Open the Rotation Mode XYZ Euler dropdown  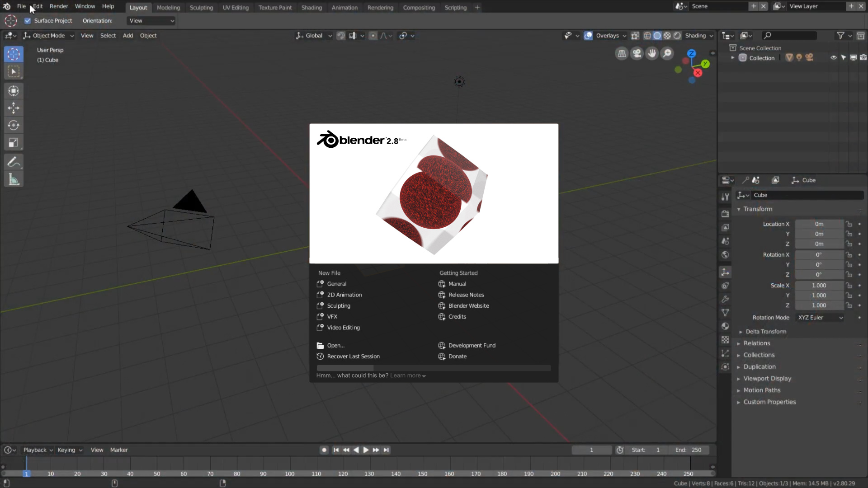point(820,318)
